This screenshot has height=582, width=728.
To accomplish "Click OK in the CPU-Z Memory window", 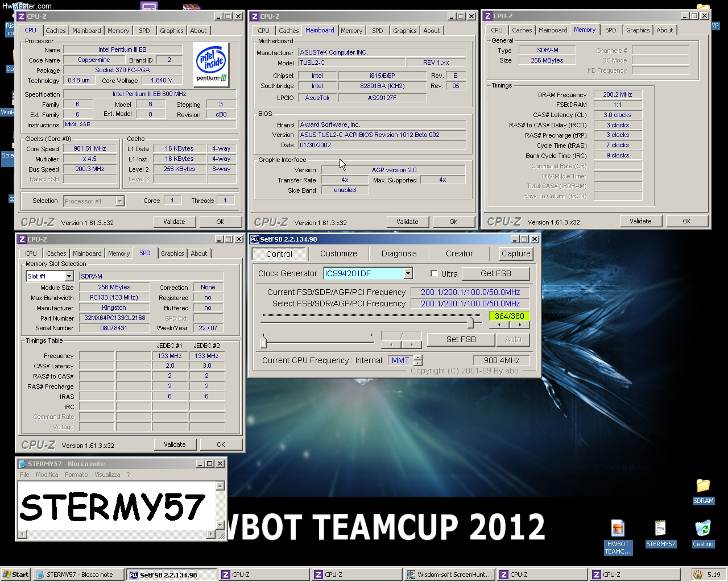I will coord(686,221).
